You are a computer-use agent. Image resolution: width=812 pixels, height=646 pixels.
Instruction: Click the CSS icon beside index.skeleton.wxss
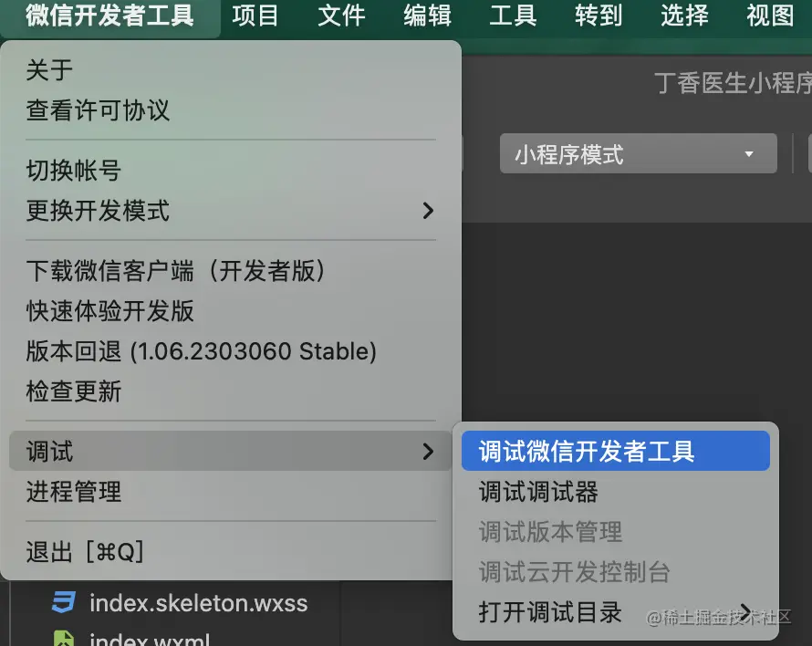[x=64, y=602]
